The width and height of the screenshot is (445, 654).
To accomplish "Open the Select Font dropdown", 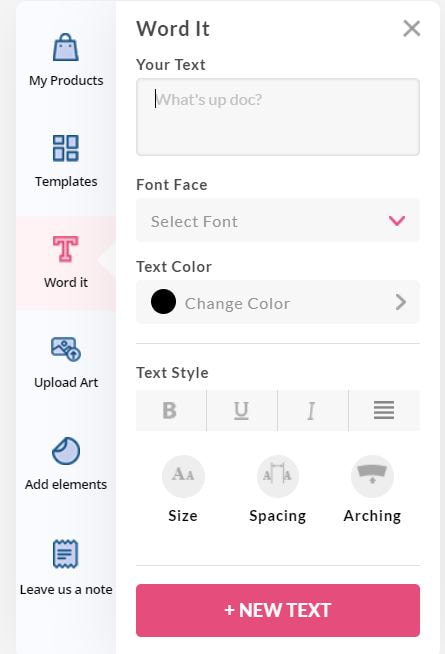I will pyautogui.click(x=278, y=221).
